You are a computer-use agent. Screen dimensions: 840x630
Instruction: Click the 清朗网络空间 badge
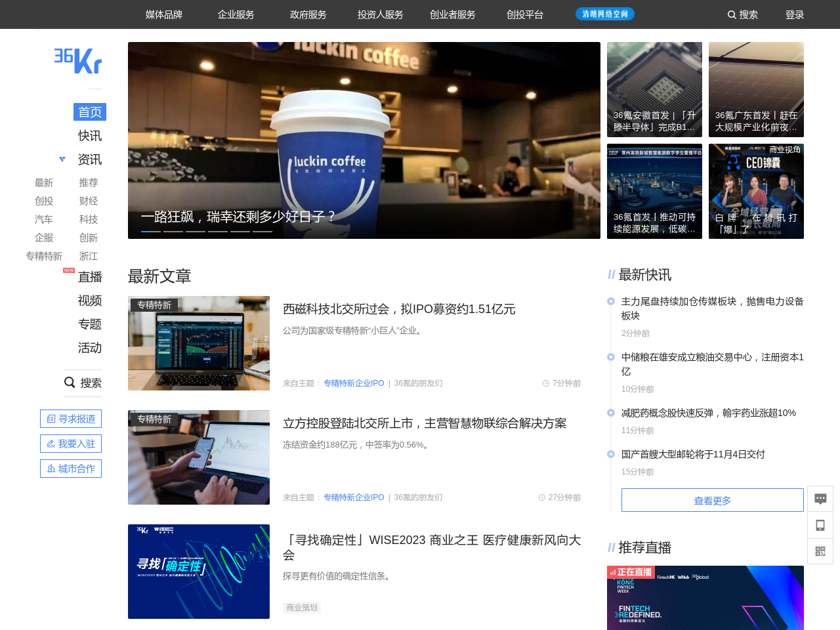click(x=605, y=14)
